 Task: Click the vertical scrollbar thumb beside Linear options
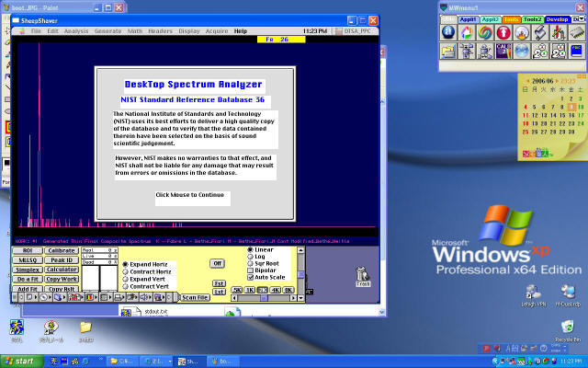300,274
